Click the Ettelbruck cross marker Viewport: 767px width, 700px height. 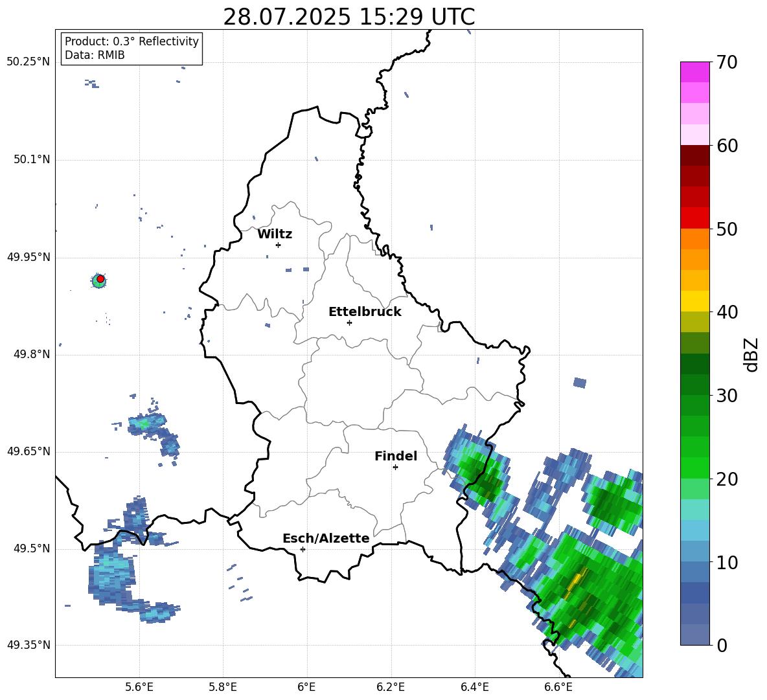pyautogui.click(x=349, y=322)
